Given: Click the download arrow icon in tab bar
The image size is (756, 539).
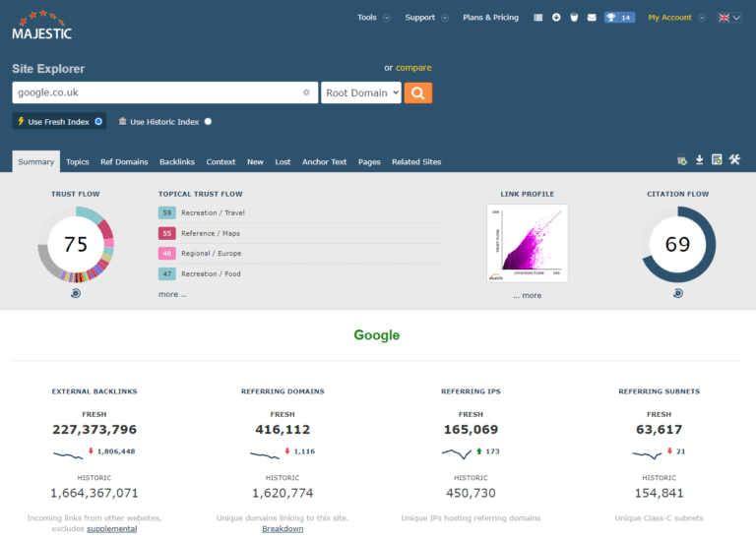Looking at the screenshot, I should pos(699,160).
